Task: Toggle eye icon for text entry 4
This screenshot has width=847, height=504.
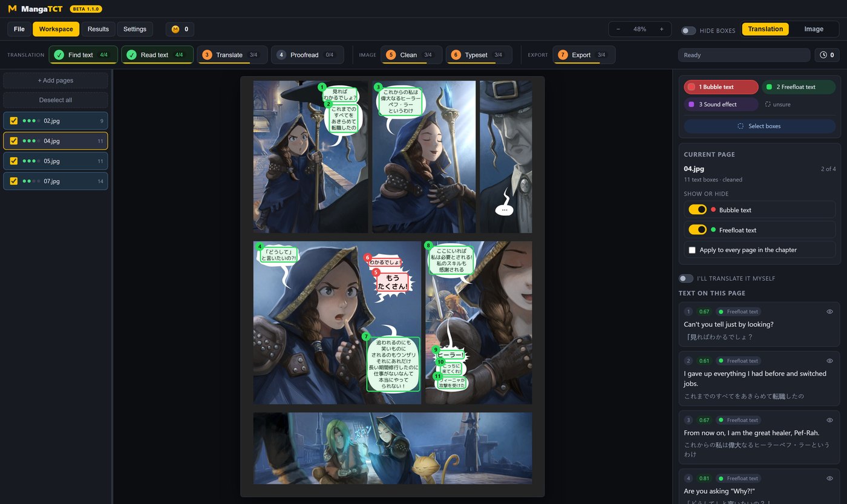Action: [829, 479]
